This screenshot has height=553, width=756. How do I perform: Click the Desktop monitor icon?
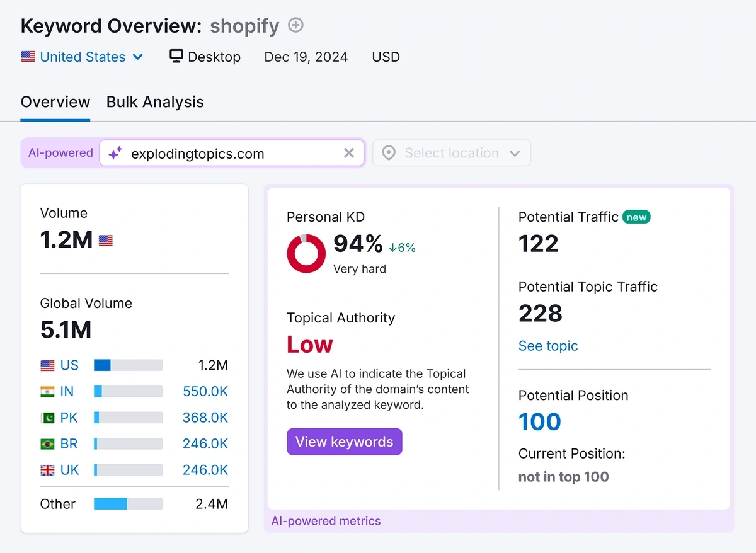pos(176,57)
